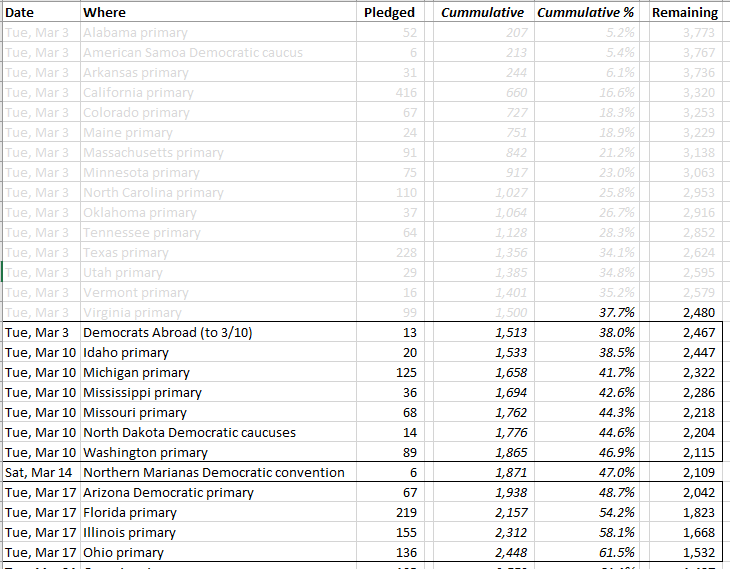Image resolution: width=730 pixels, height=569 pixels.
Task: Click Michigan's pledged value 125
Action: [x=404, y=372]
